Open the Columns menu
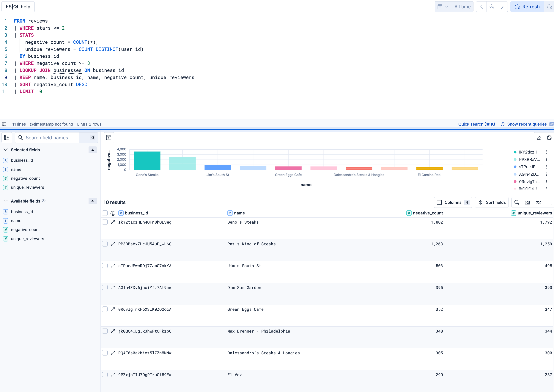Viewport: 554px width, 392px height. pos(453,202)
